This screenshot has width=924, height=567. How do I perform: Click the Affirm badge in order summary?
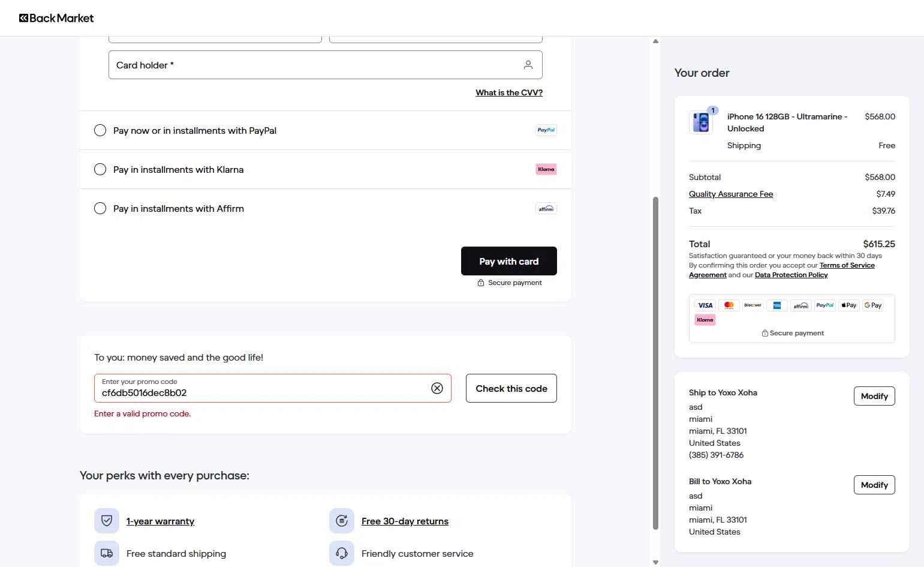[801, 305]
